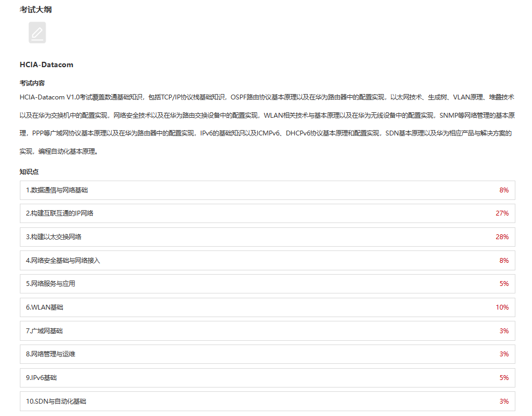Click 3% in the 广域网基础 row

504,331
